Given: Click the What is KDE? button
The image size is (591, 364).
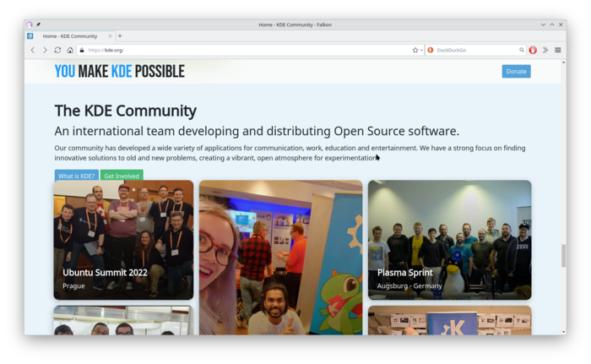Looking at the screenshot, I should point(77,176).
